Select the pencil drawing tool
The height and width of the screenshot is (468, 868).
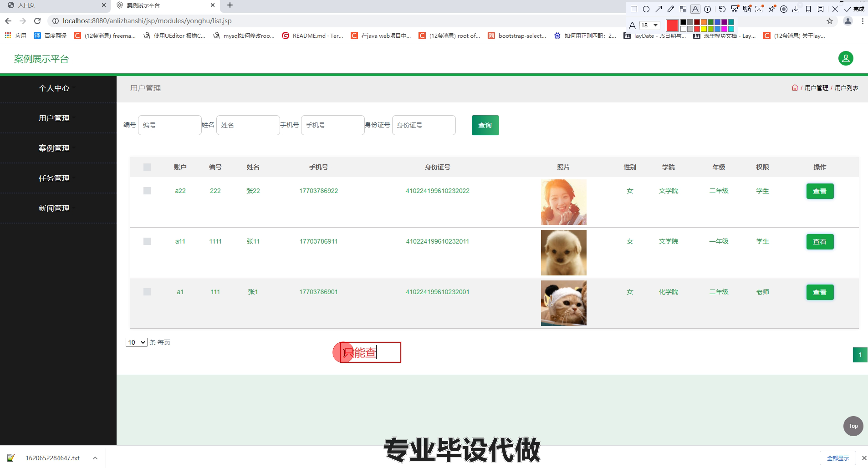(671, 9)
